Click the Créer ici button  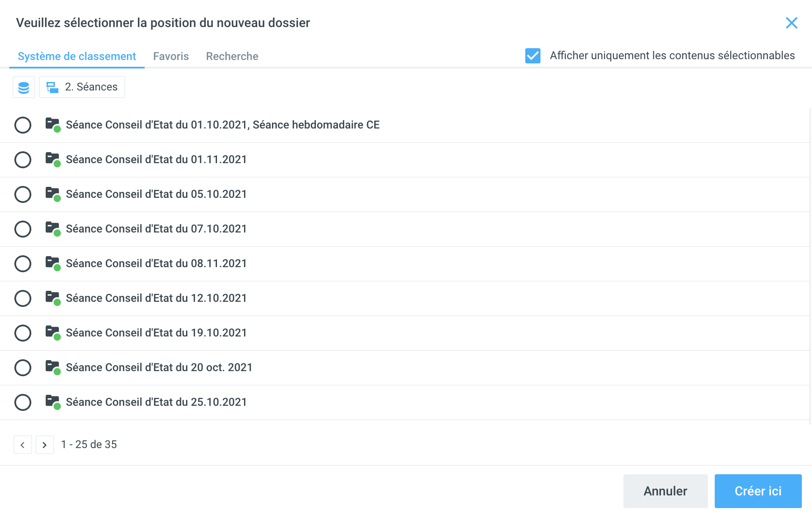click(758, 491)
